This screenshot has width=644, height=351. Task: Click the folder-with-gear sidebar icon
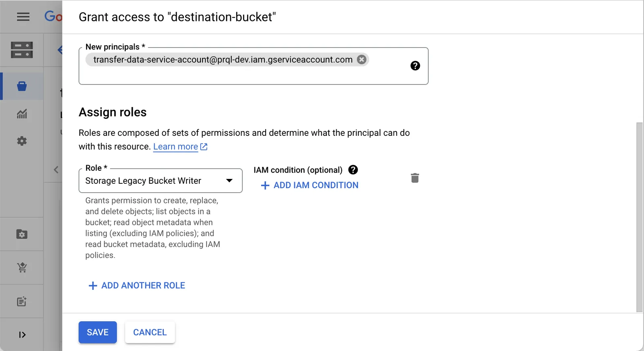(x=22, y=234)
